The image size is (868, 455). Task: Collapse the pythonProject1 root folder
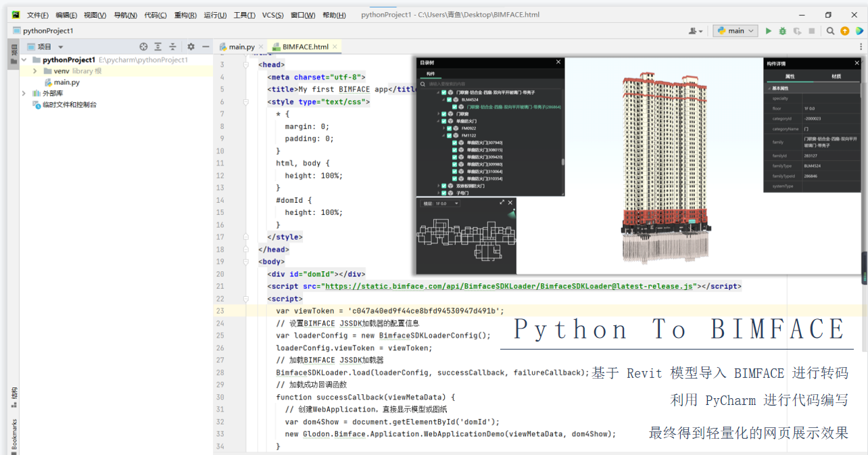pyautogui.click(x=24, y=59)
